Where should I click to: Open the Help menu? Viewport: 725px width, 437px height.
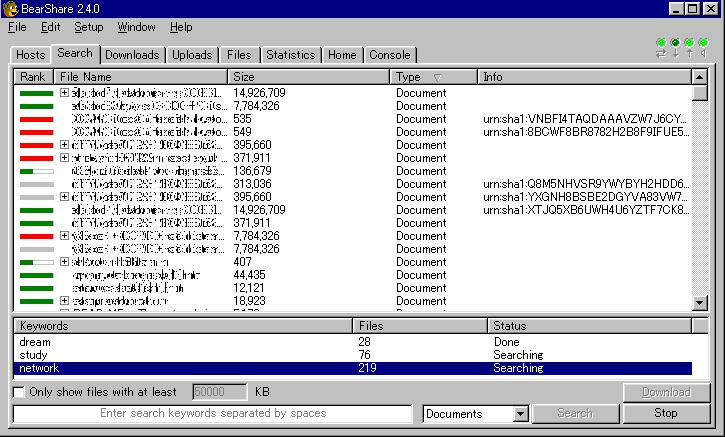(x=181, y=27)
